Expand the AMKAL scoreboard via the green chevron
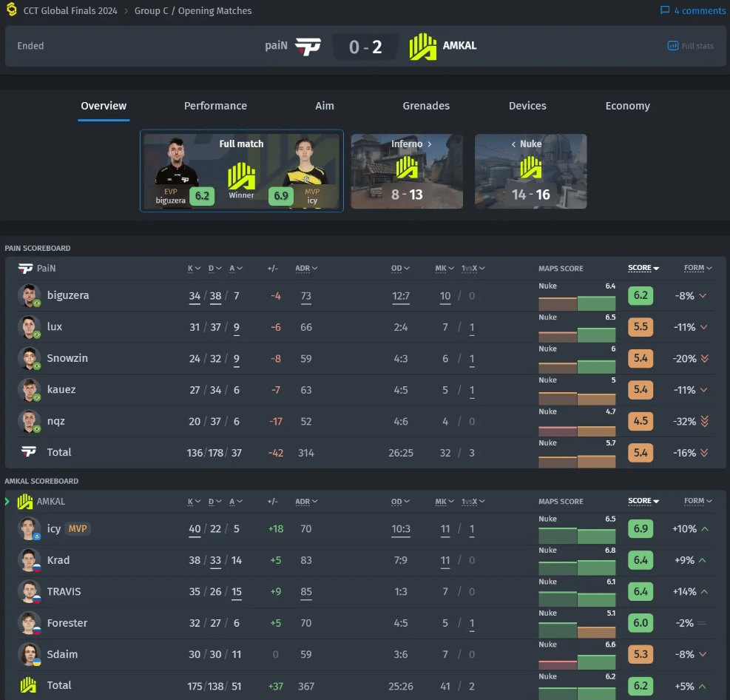 (x=6, y=501)
